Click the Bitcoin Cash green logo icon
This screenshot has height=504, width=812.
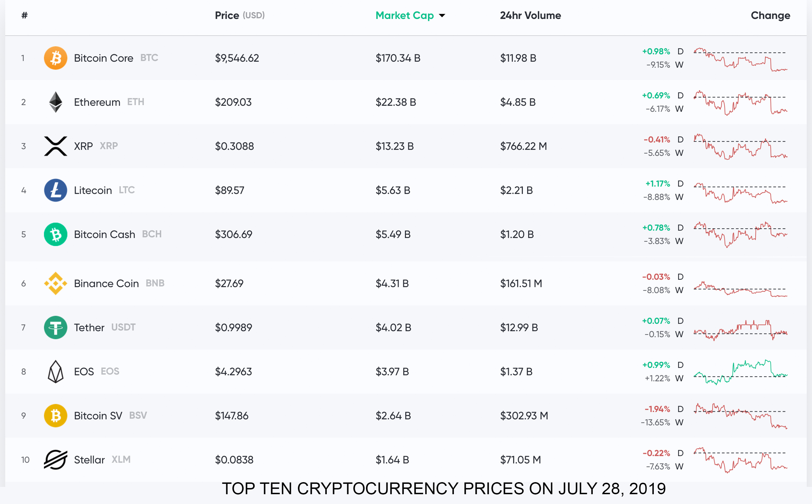coord(55,234)
